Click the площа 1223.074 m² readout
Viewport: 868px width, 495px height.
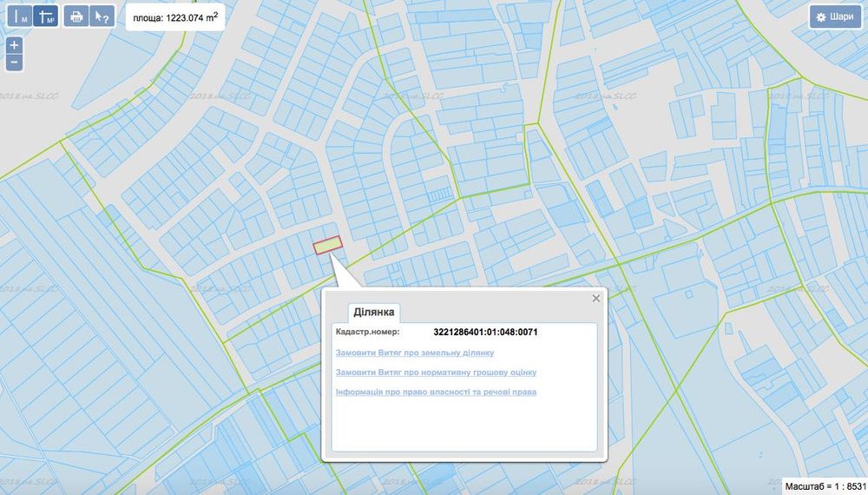tap(175, 17)
